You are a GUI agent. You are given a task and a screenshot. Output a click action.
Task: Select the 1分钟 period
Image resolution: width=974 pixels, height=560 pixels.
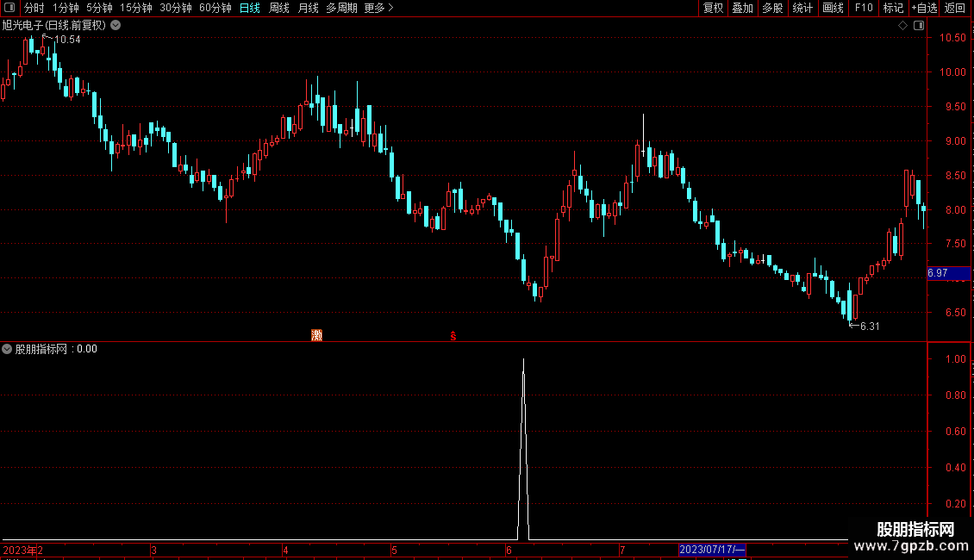point(66,8)
